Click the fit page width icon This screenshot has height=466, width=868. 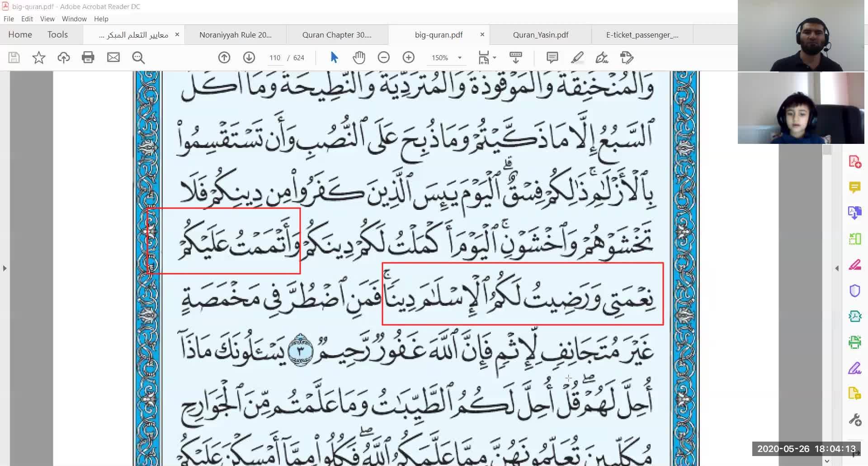[x=484, y=57]
